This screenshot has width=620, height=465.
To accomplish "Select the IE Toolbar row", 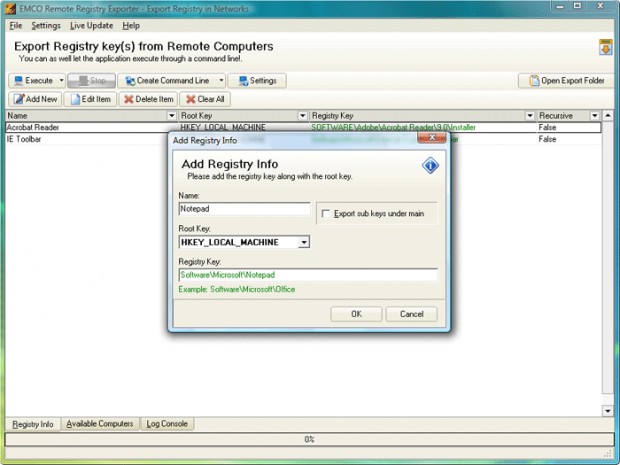I will click(x=303, y=139).
